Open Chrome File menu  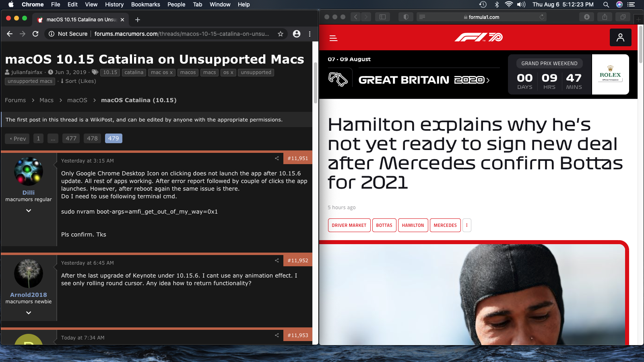click(x=56, y=4)
